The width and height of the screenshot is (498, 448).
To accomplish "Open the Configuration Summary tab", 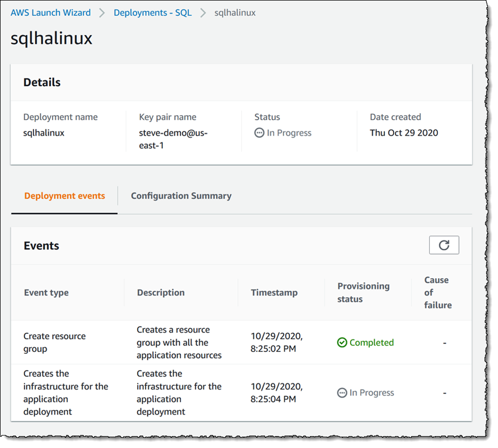I will click(181, 196).
